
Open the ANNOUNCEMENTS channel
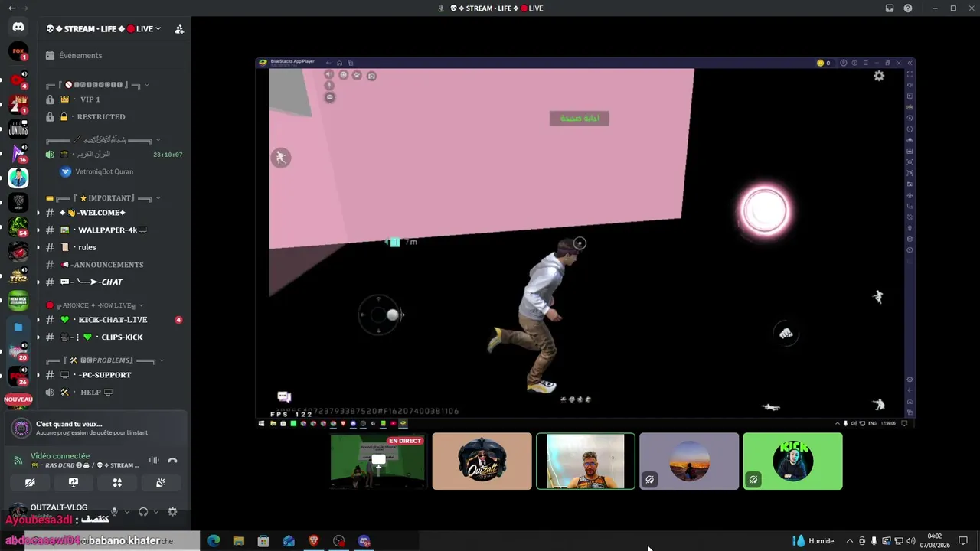(113, 265)
